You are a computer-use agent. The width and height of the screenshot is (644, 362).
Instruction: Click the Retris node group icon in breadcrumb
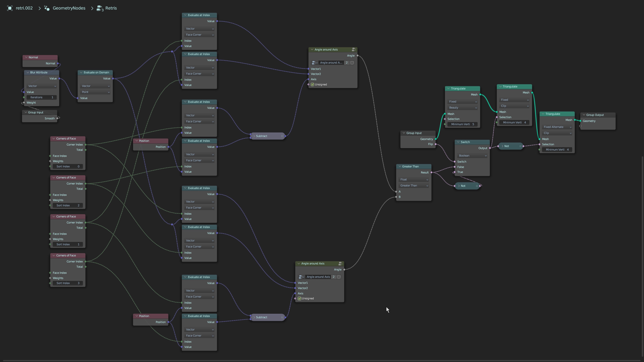pyautogui.click(x=100, y=8)
